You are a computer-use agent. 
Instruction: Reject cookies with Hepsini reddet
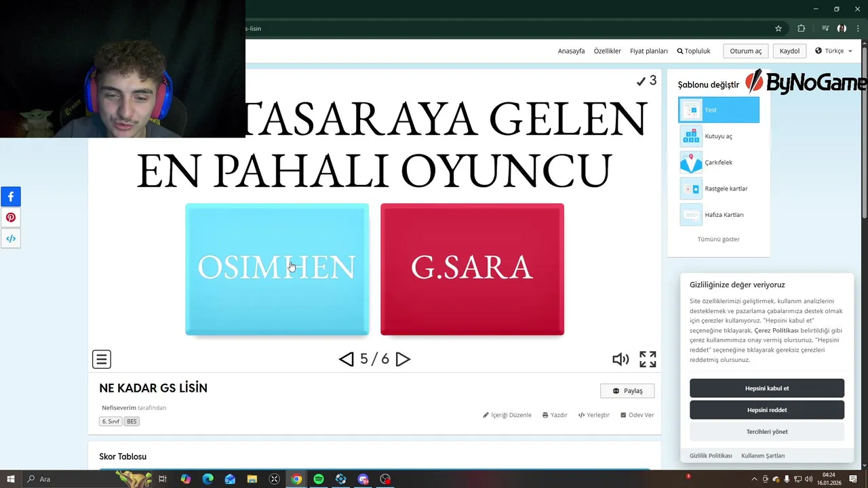click(767, 410)
